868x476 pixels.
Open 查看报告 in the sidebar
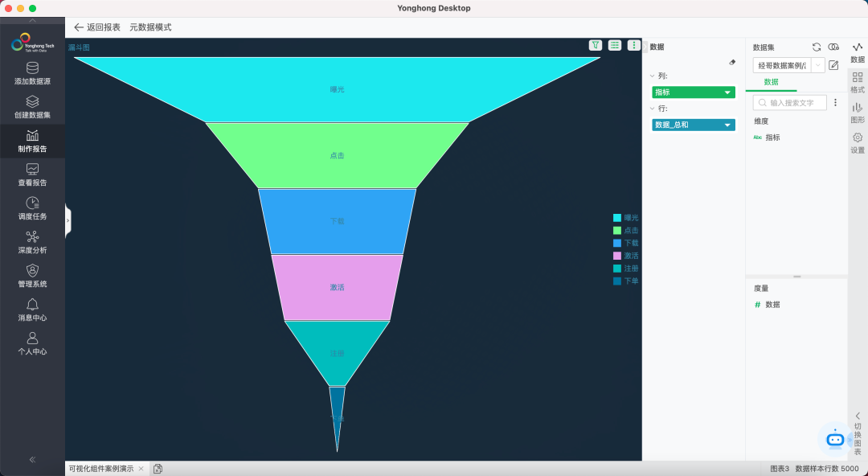[x=32, y=174]
